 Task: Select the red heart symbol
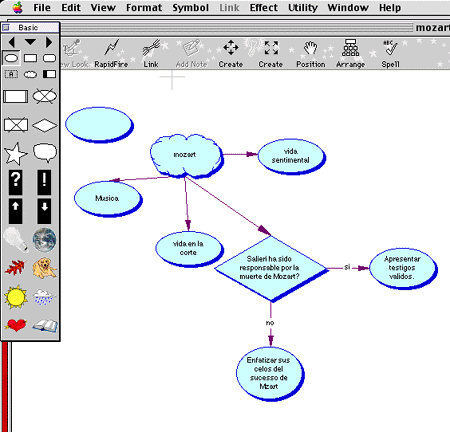point(15,325)
